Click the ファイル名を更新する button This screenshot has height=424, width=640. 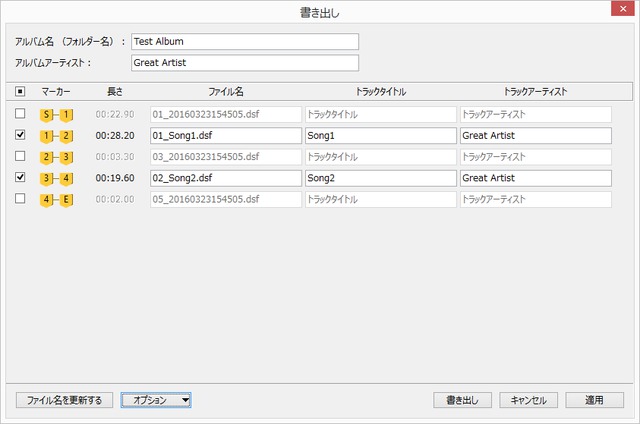pyautogui.click(x=64, y=400)
